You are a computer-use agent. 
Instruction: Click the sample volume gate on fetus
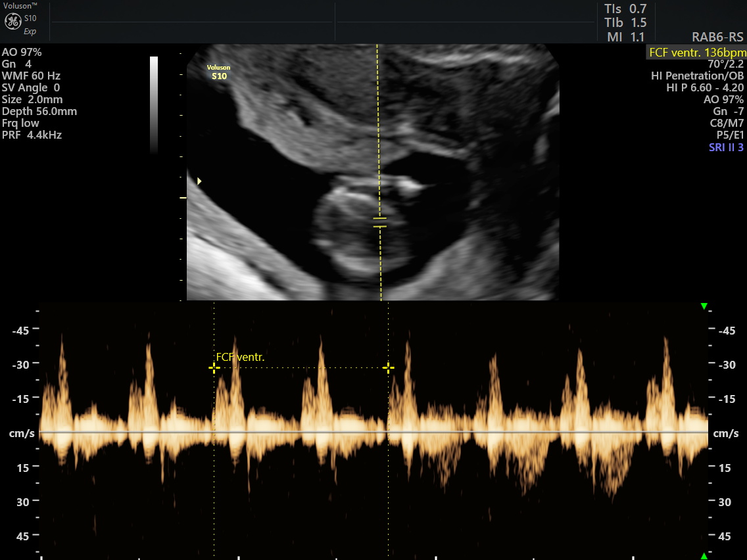coord(379,222)
